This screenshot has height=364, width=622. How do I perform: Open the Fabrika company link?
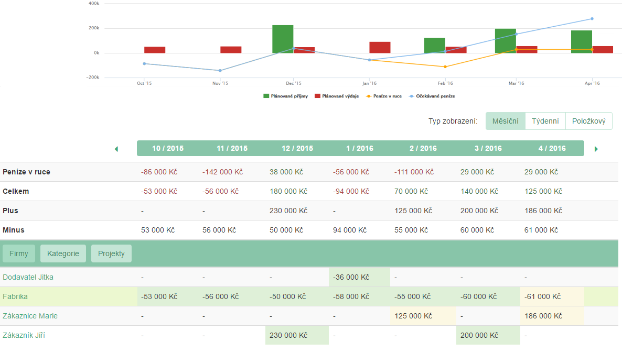click(15, 296)
